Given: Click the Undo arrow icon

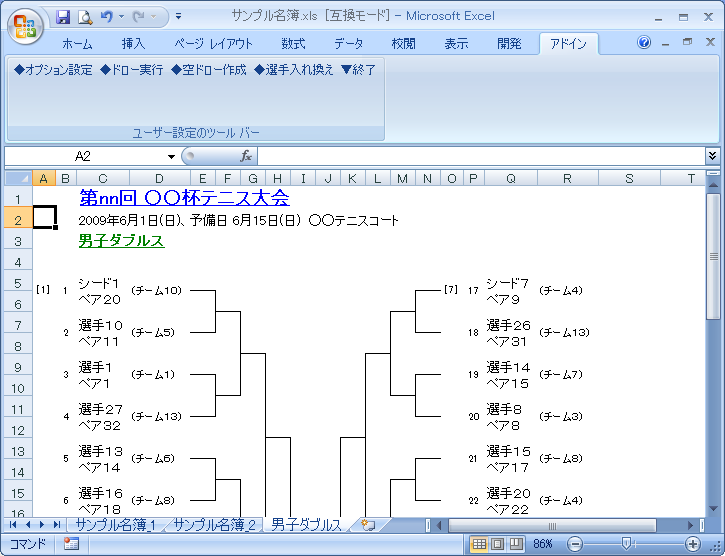Looking at the screenshot, I should click(107, 17).
